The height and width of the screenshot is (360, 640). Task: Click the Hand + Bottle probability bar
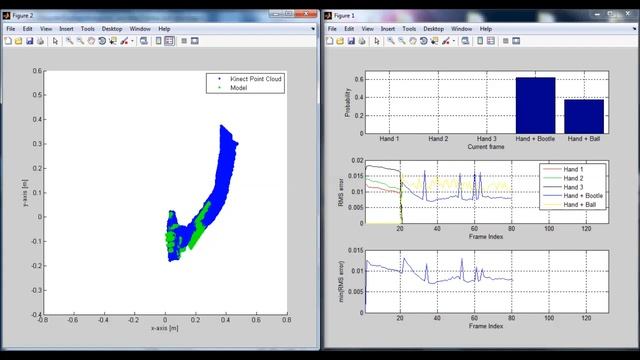(x=535, y=105)
